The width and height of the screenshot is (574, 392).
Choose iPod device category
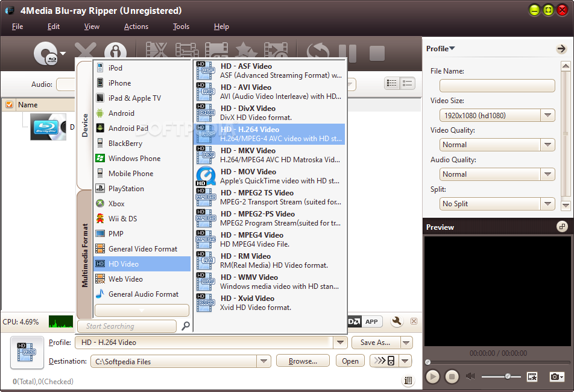tap(142, 68)
